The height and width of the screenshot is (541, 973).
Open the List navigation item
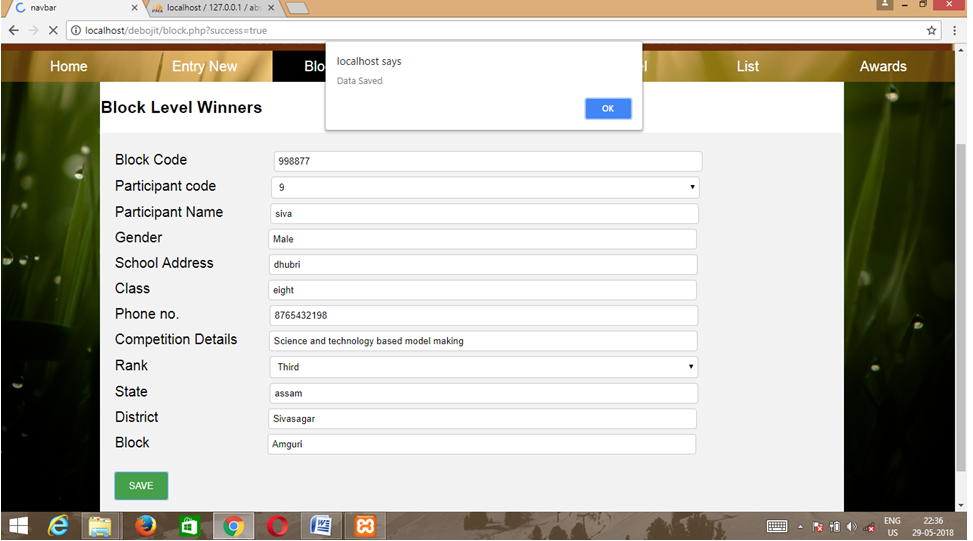pyautogui.click(x=747, y=66)
